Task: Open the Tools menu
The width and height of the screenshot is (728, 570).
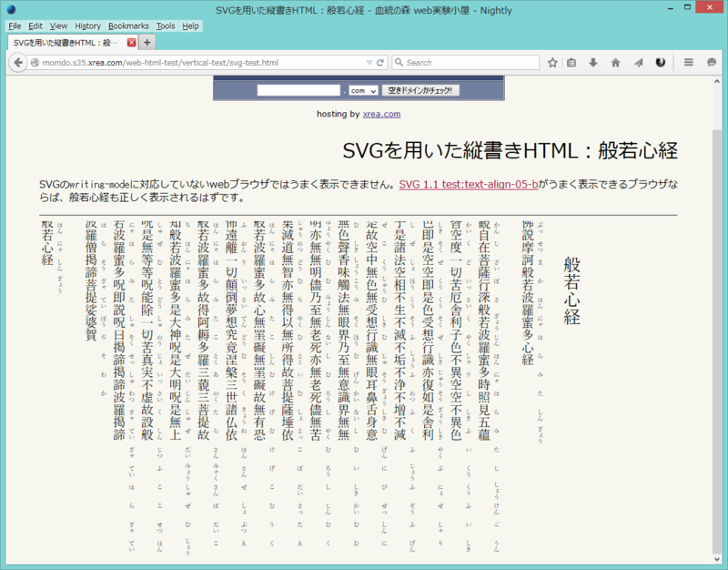Action: point(166,26)
